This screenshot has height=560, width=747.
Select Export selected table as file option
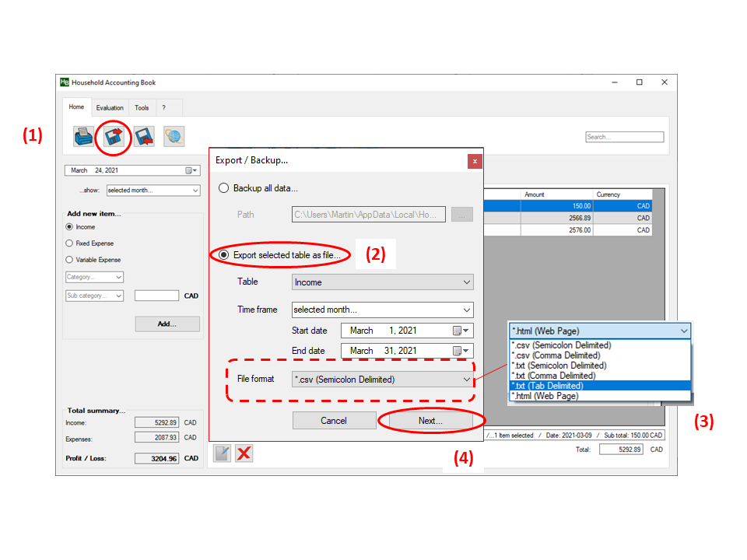click(x=224, y=254)
